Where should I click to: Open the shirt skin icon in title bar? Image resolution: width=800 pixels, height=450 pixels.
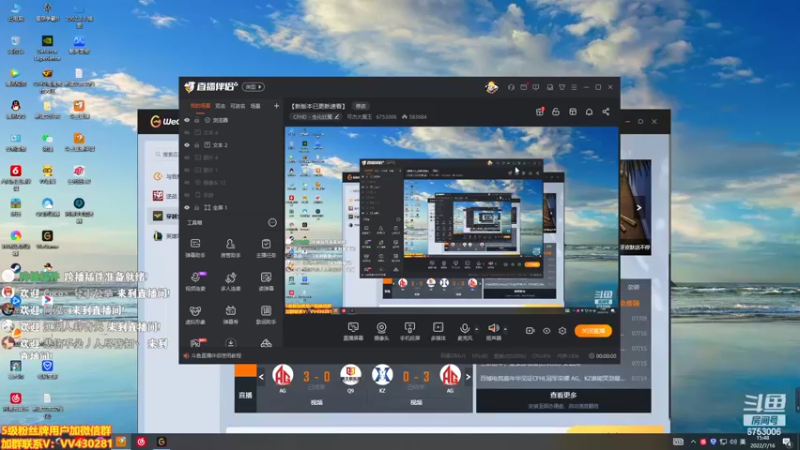(562, 87)
